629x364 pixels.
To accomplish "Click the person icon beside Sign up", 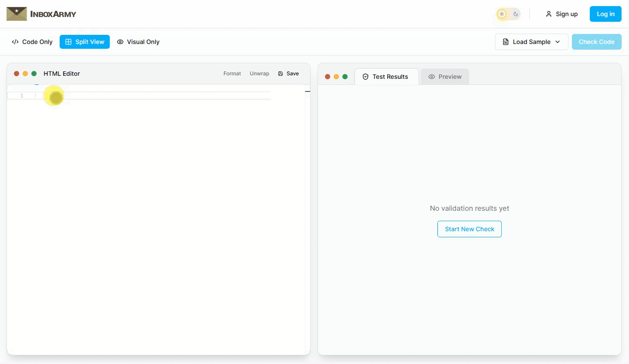I will coord(548,13).
